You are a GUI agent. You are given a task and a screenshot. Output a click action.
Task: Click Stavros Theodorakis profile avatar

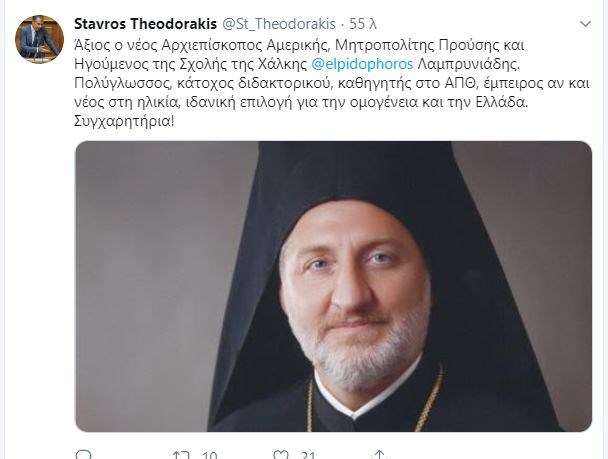pyautogui.click(x=40, y=39)
